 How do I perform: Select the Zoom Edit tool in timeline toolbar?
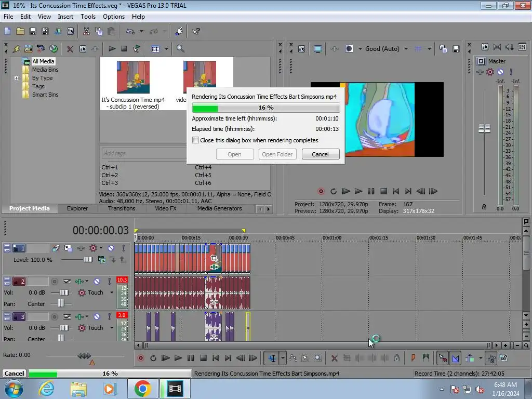[317, 358]
